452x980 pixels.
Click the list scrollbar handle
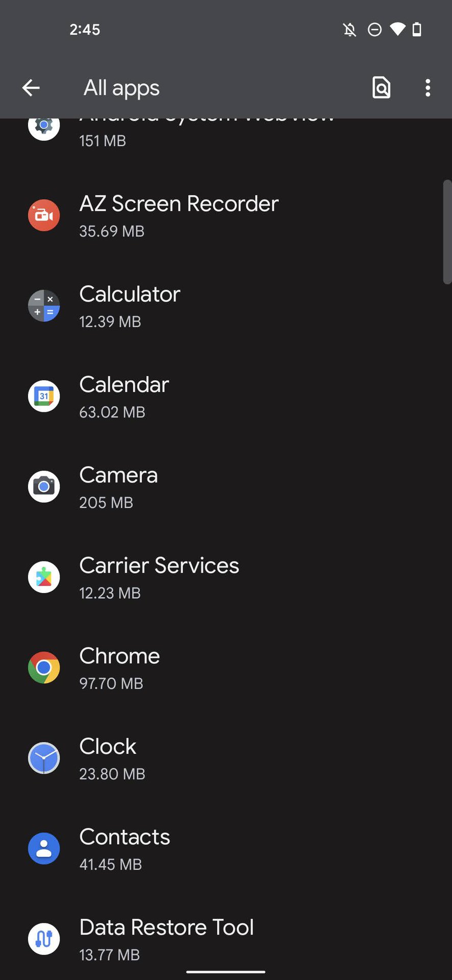point(447,231)
